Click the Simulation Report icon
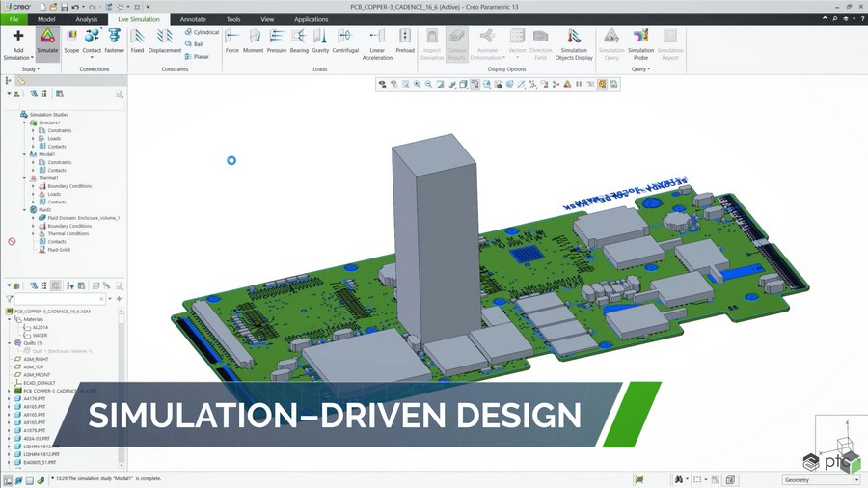The image size is (868, 488). [x=670, y=36]
